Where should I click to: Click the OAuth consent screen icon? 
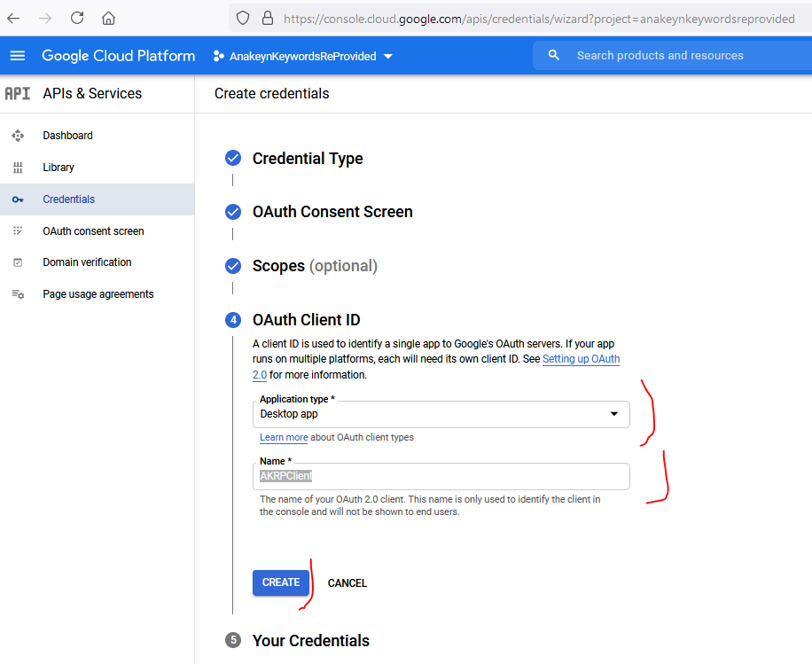pyautogui.click(x=18, y=230)
